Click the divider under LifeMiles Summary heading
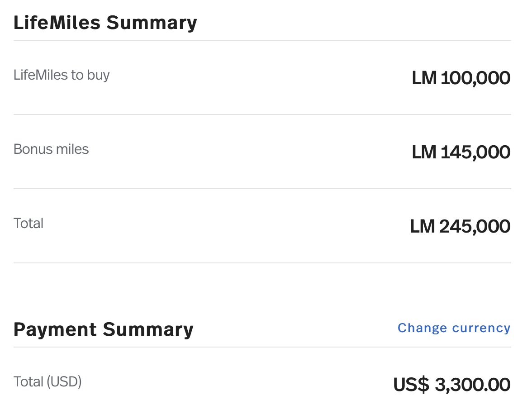 coord(262,40)
